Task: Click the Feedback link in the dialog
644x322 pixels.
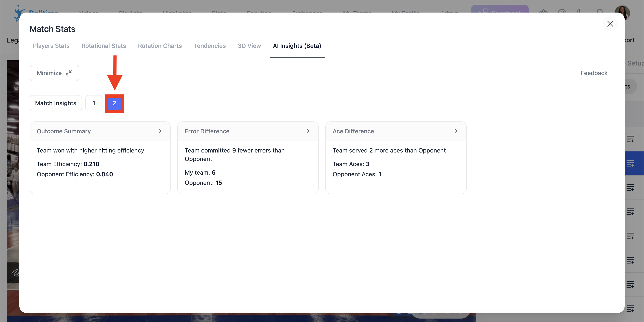Action: pyautogui.click(x=594, y=73)
